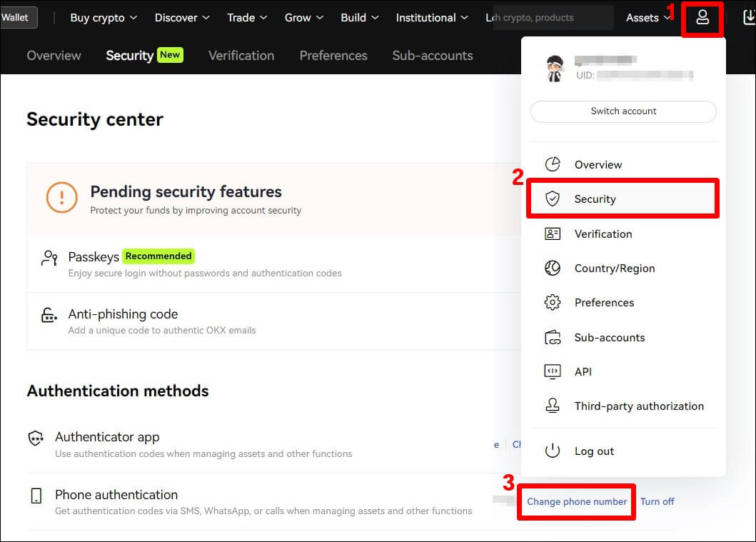
Task: Click the pending security warning icon
Action: point(61,197)
